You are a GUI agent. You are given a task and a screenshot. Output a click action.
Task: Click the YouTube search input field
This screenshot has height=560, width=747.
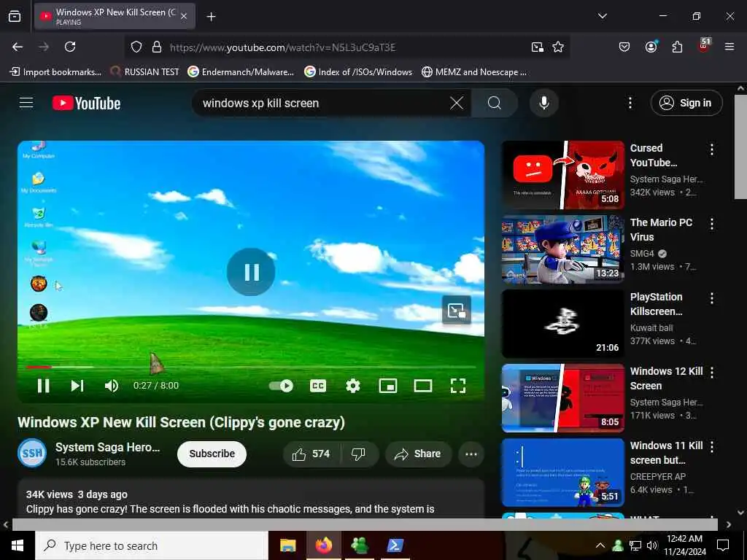pyautogui.click(x=324, y=103)
